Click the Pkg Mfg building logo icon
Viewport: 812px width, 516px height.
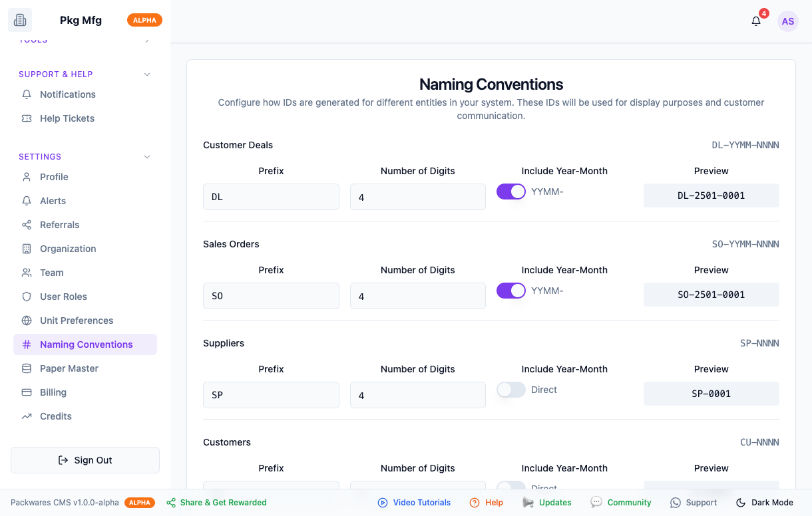(20, 20)
